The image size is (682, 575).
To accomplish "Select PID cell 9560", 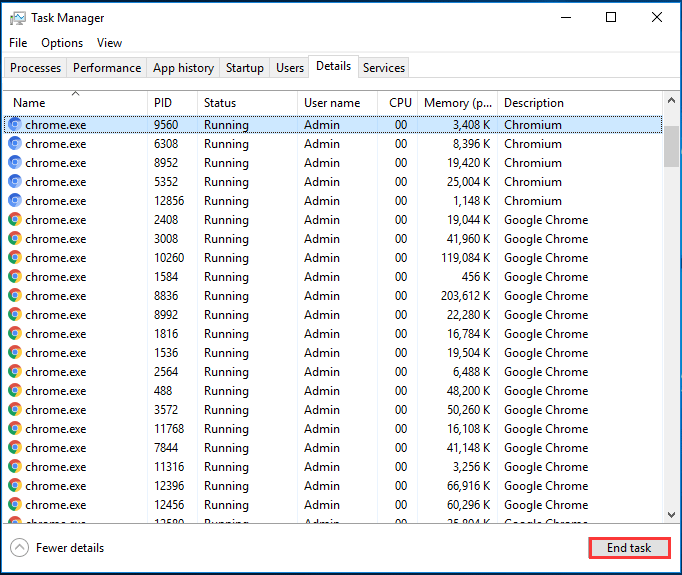I will point(166,125).
